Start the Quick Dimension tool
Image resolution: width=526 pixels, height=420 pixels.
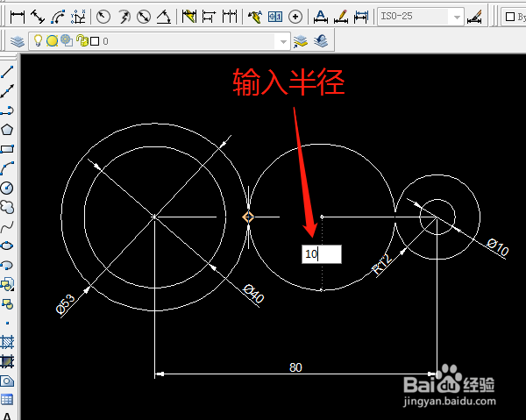[x=188, y=17]
